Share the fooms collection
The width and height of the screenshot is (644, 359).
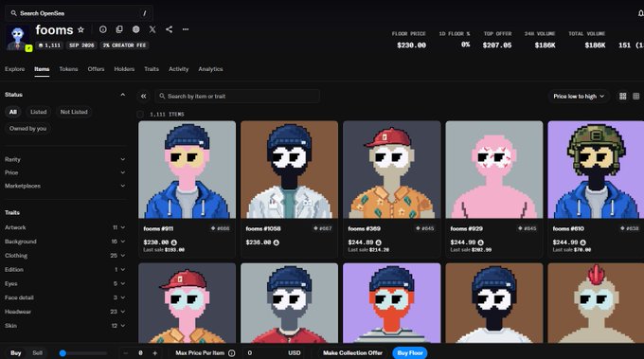click(169, 29)
